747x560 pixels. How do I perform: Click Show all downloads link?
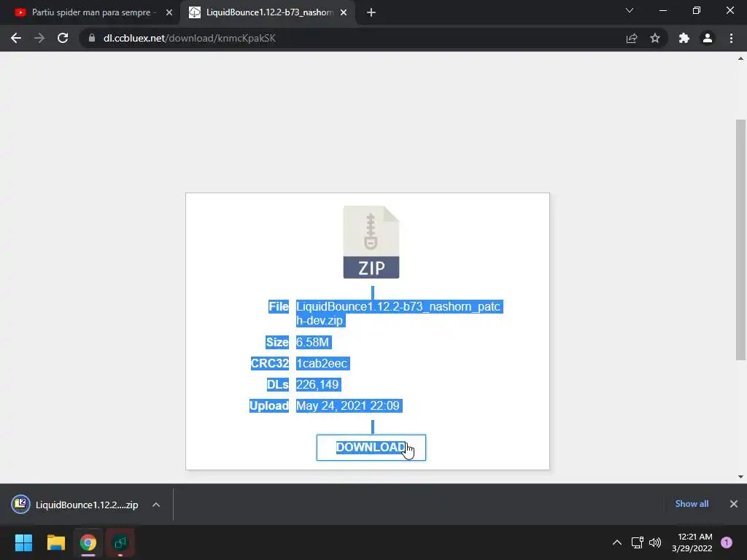692,504
